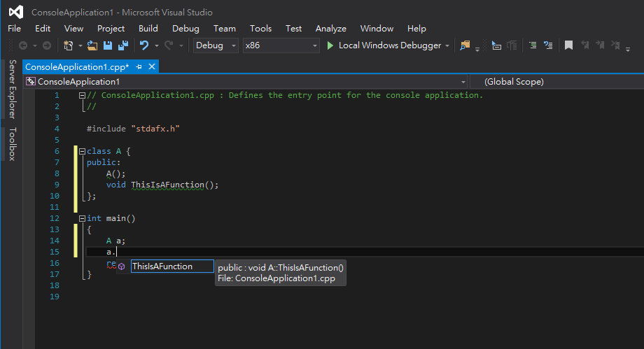Open the Window menu
Viewport: 644px width, 349px height.
(x=377, y=29)
